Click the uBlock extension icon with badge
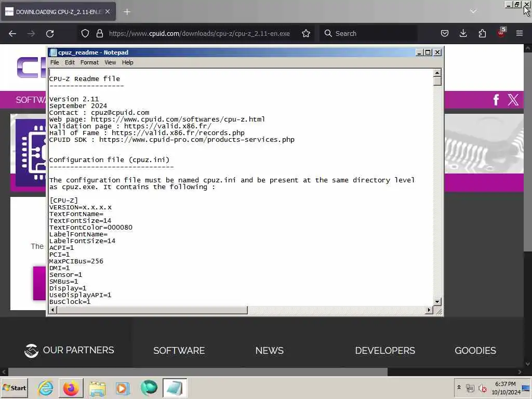 tap(501, 33)
